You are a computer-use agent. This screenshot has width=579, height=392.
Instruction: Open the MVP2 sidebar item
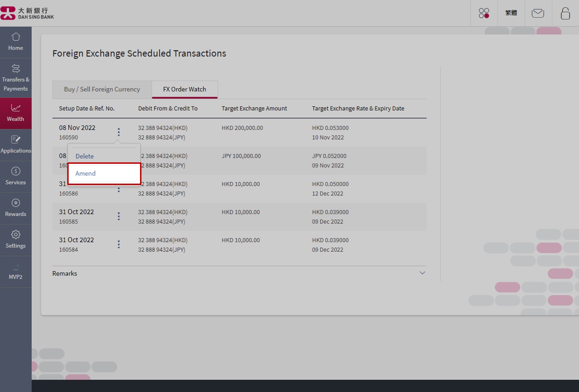click(16, 272)
